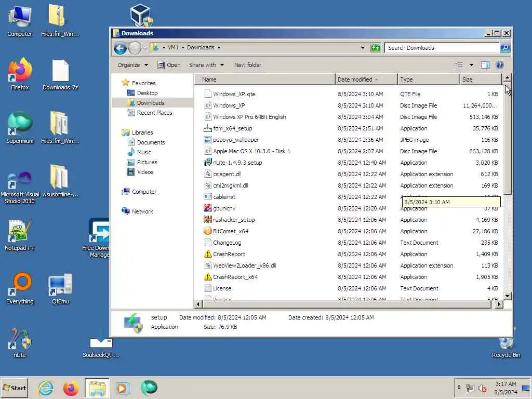Open the Notepad++ desktop shortcut

click(20, 235)
